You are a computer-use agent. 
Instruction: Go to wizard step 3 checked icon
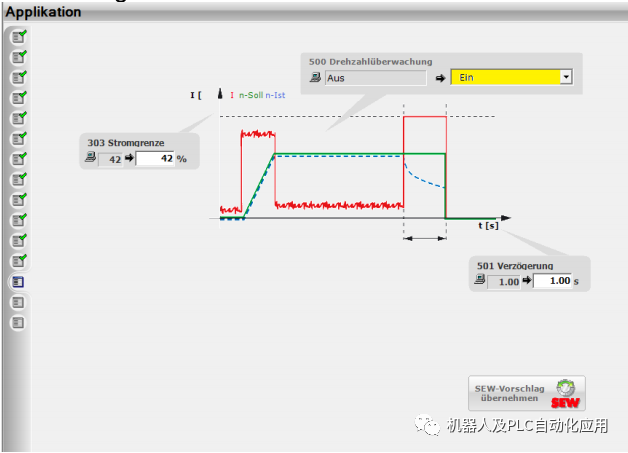(18, 78)
